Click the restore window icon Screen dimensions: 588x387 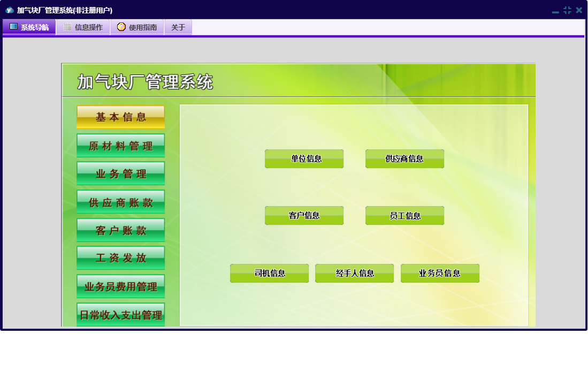click(x=567, y=10)
